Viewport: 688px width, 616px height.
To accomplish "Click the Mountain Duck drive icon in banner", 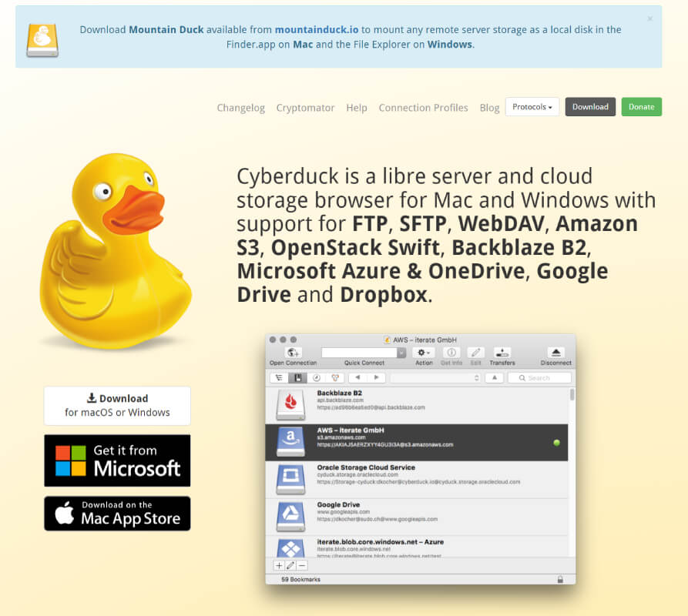I will coord(42,40).
